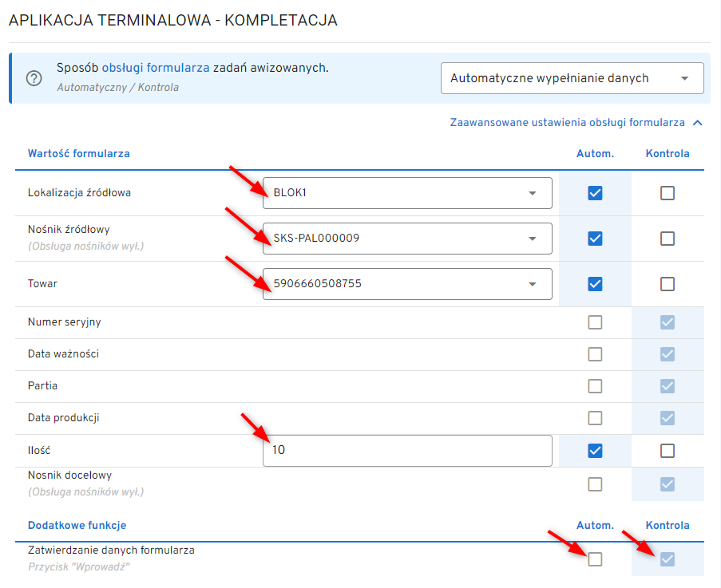Viewport: 721px width, 588px height.
Task: Click the Ilość quantity input field
Action: tap(406, 450)
